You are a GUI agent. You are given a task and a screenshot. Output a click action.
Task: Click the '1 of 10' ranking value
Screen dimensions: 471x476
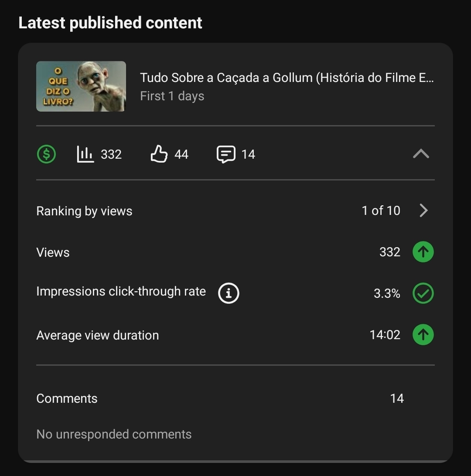click(x=381, y=211)
